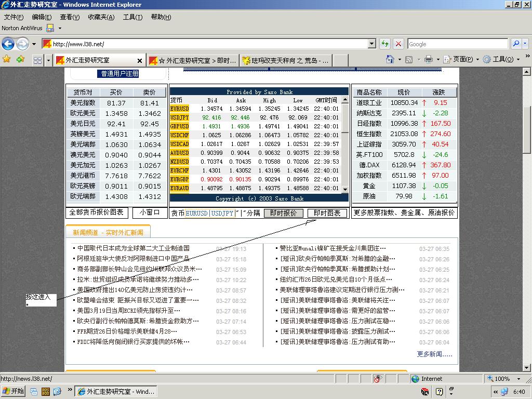Viewport: 532px width, 399px height.
Task: Click the 即时图表 button
Action: point(327,213)
